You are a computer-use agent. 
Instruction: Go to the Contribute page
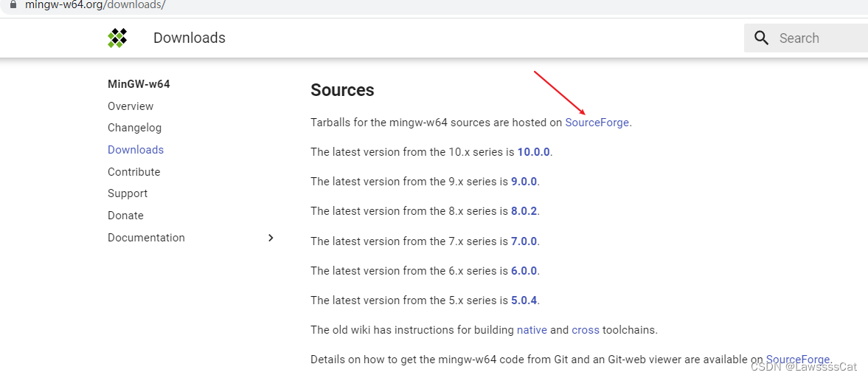(x=134, y=172)
